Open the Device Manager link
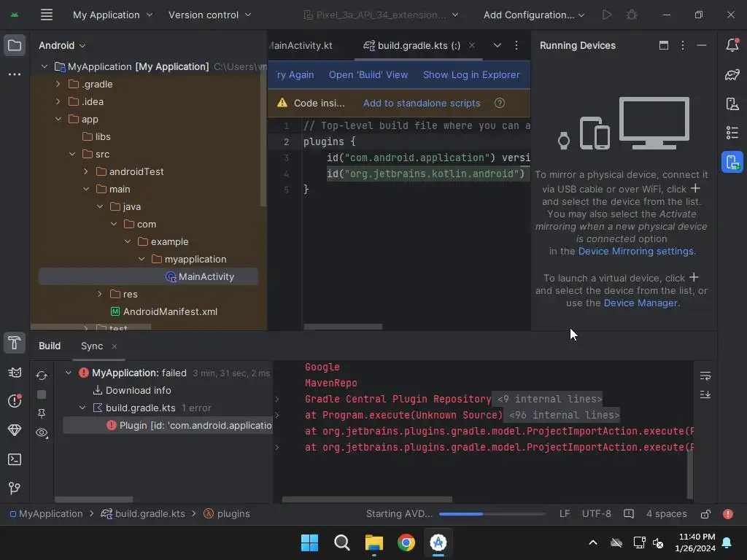 point(640,303)
